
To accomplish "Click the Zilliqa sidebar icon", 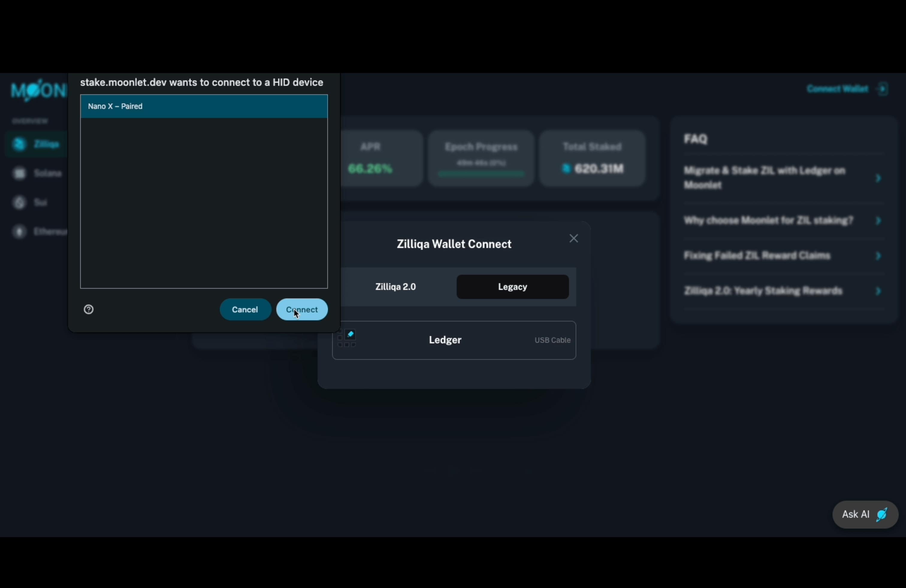I will 19,144.
